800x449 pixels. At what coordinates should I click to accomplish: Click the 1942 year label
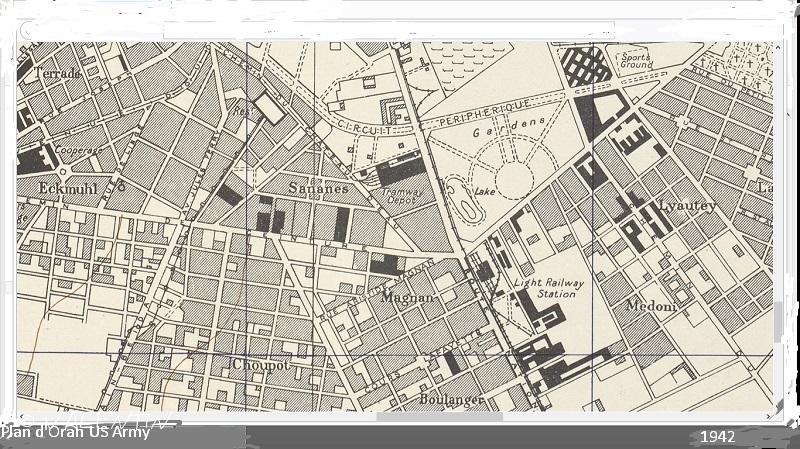(717, 437)
